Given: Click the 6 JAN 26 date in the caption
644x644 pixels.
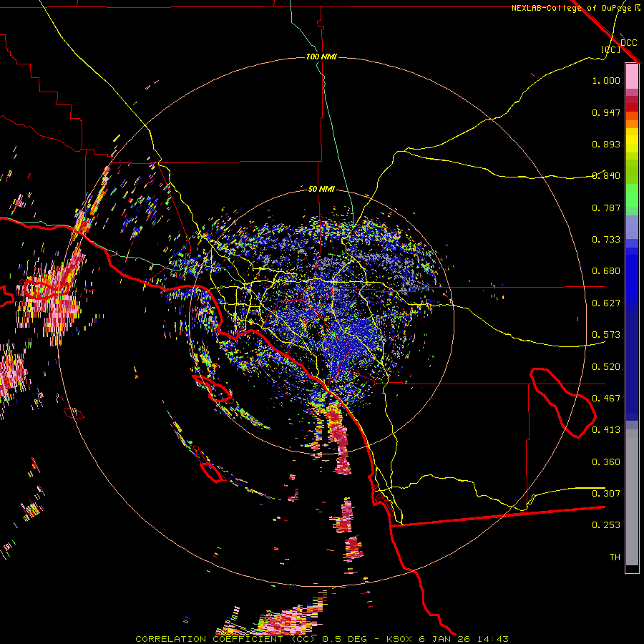Looking at the screenshot, I should point(445,639).
